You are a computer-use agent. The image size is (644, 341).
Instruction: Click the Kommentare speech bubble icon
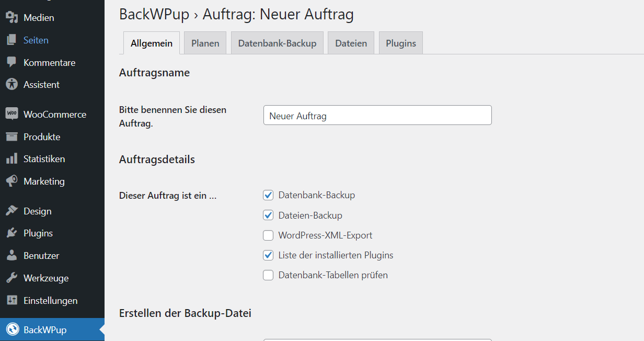click(11, 62)
